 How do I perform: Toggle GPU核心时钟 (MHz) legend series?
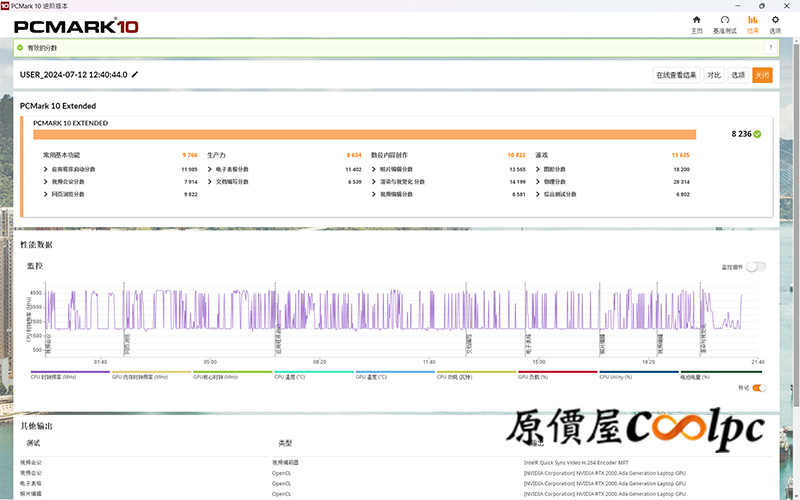(232, 375)
